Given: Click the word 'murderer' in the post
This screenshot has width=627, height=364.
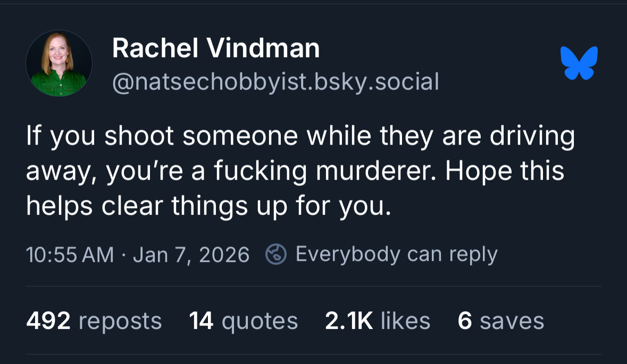Looking at the screenshot, I should coord(373,172).
